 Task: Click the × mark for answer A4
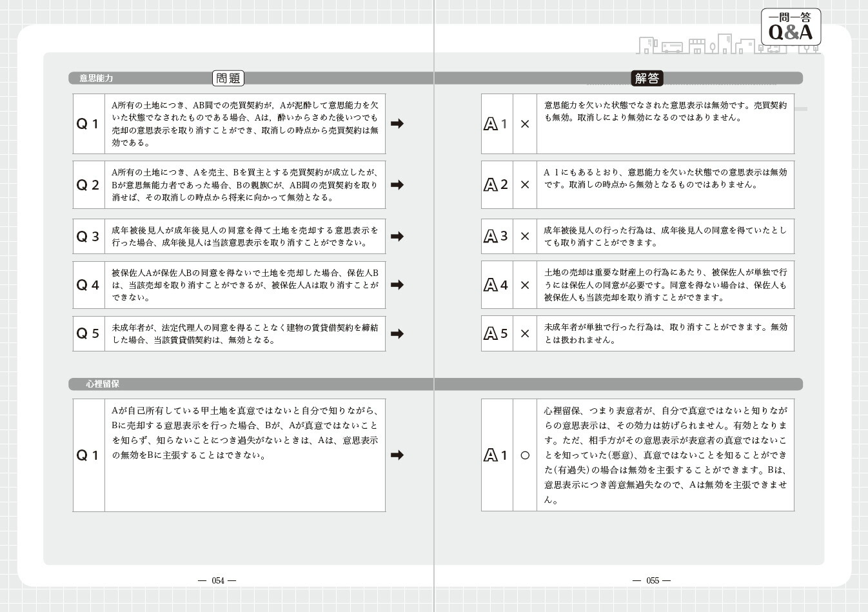click(x=525, y=285)
